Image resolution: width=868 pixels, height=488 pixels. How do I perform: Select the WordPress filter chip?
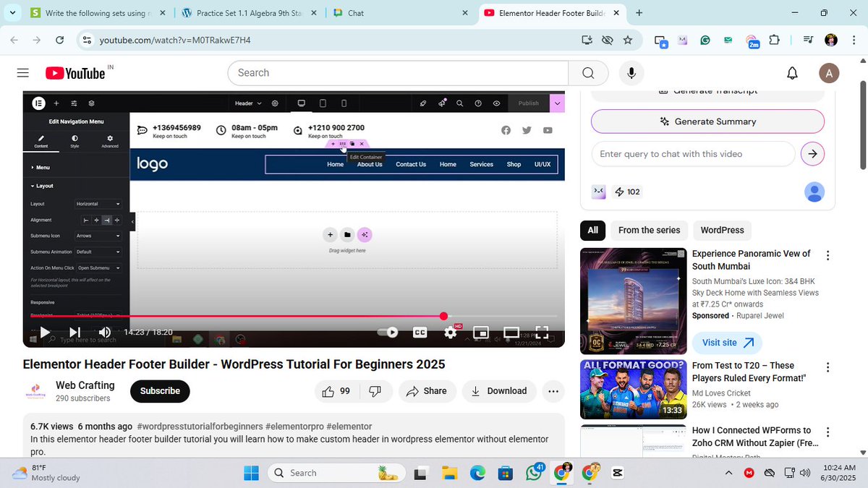[722, 231]
